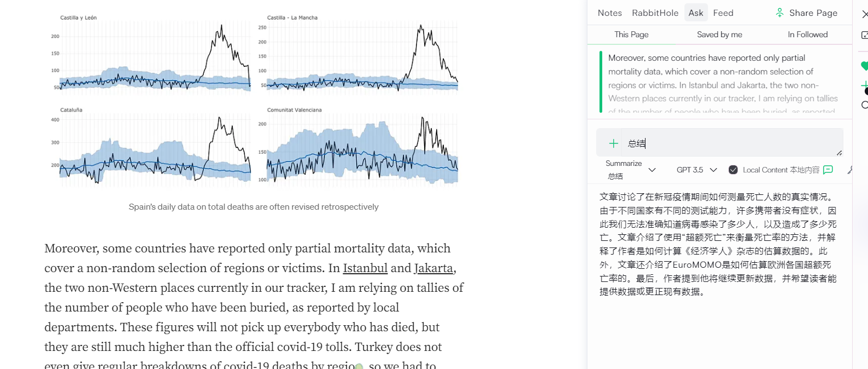Open the RabbitHole tab
This screenshot has width=868, height=369.
(655, 13)
